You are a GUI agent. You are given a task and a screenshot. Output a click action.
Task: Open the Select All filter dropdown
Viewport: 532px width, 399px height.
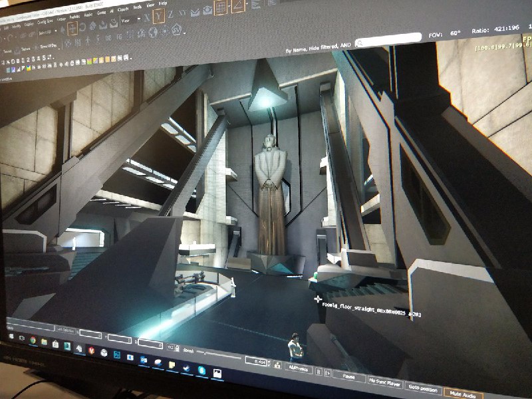coord(47,32)
